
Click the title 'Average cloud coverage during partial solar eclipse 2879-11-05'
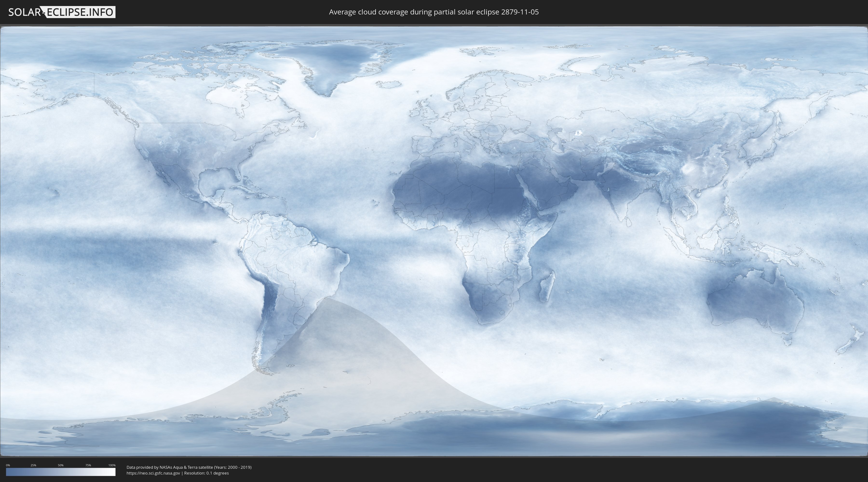pos(434,12)
